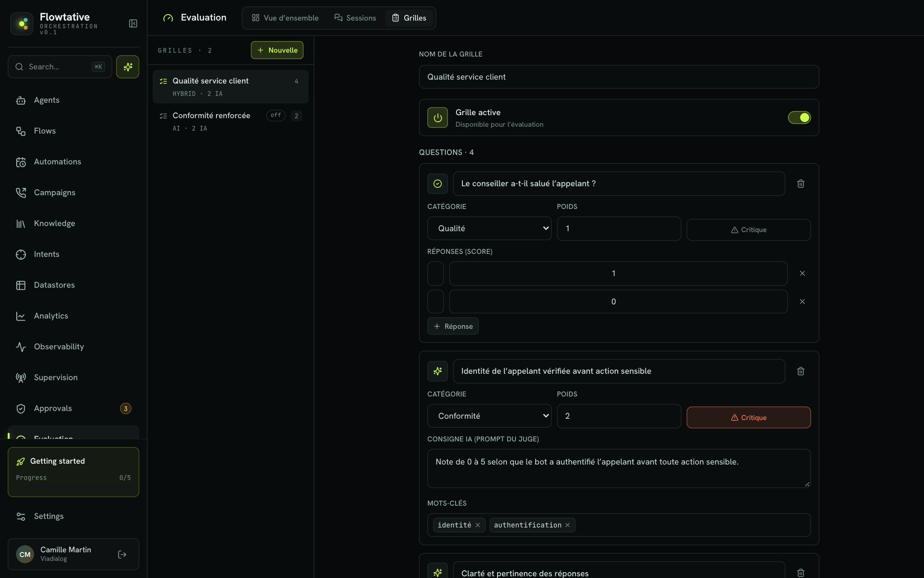Viewport: 924px width, 578px height.
Task: Log out using the icon beside Camille Martin
Action: pyautogui.click(x=122, y=554)
